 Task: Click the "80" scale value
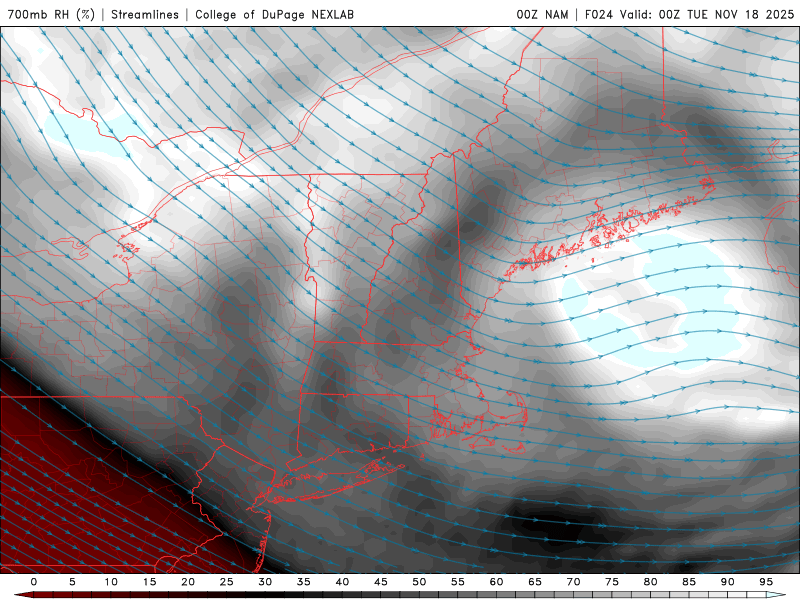point(650,582)
